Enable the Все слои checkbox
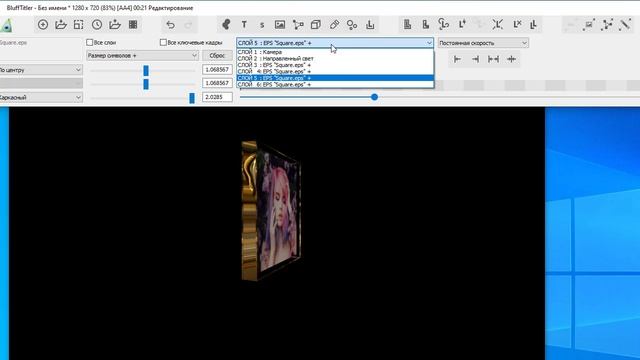The width and height of the screenshot is (640, 360). coord(89,42)
